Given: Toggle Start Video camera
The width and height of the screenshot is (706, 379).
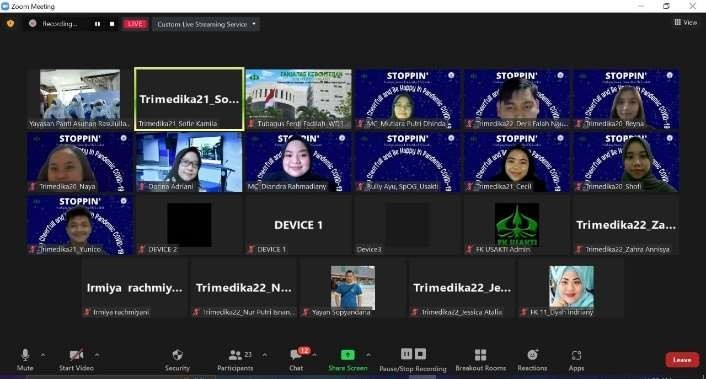Looking at the screenshot, I should click(76, 360).
